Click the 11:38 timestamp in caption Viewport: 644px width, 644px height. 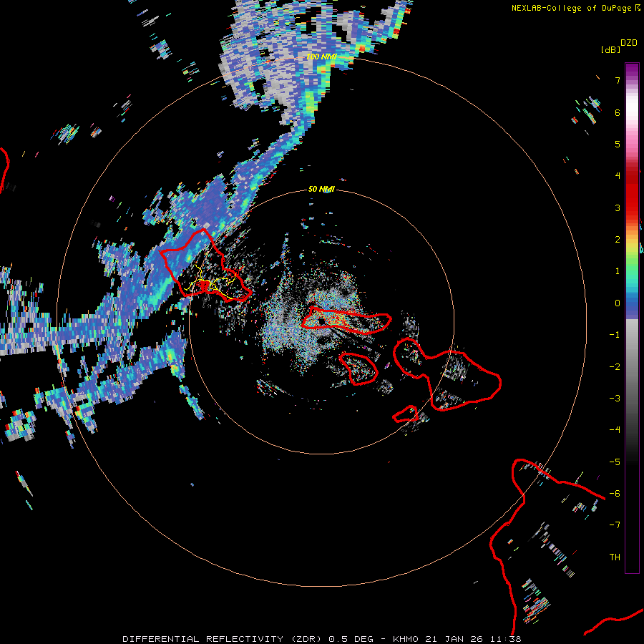click(x=506, y=639)
